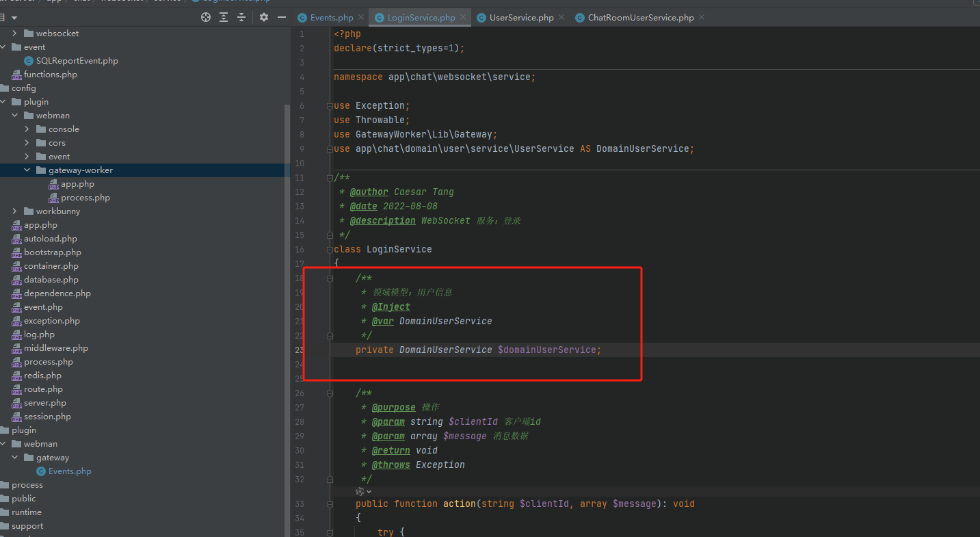
Task: Open the Project panel gear settings
Action: click(x=264, y=17)
